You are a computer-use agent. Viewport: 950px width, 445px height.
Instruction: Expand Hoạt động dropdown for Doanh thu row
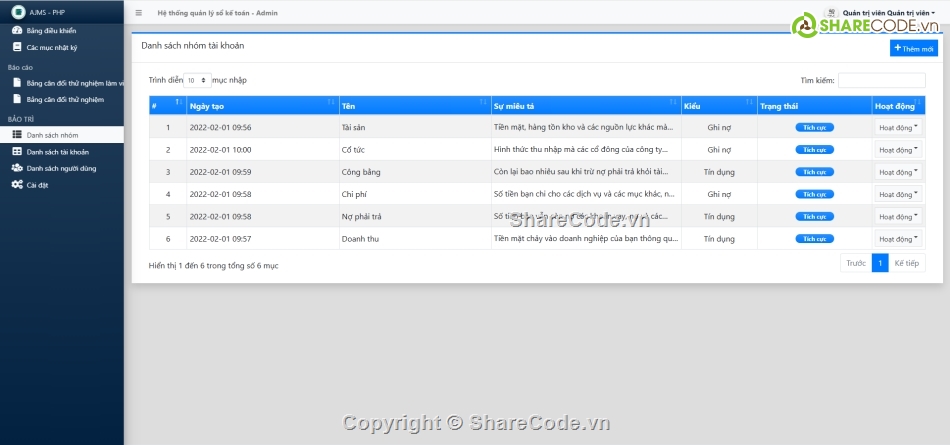click(x=898, y=239)
